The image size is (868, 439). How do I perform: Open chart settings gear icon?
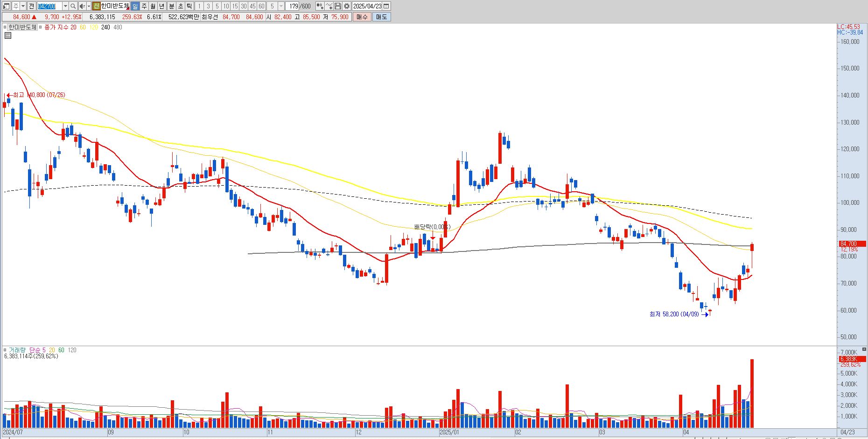pos(347,6)
